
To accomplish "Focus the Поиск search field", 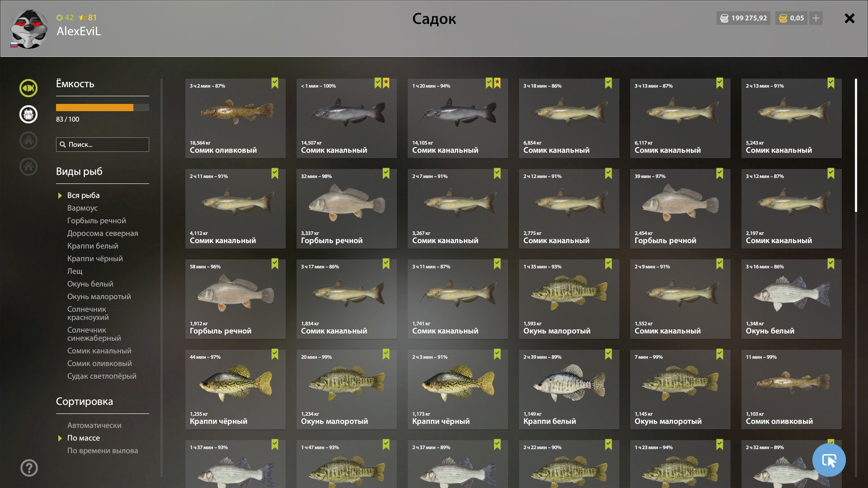I will tap(103, 145).
